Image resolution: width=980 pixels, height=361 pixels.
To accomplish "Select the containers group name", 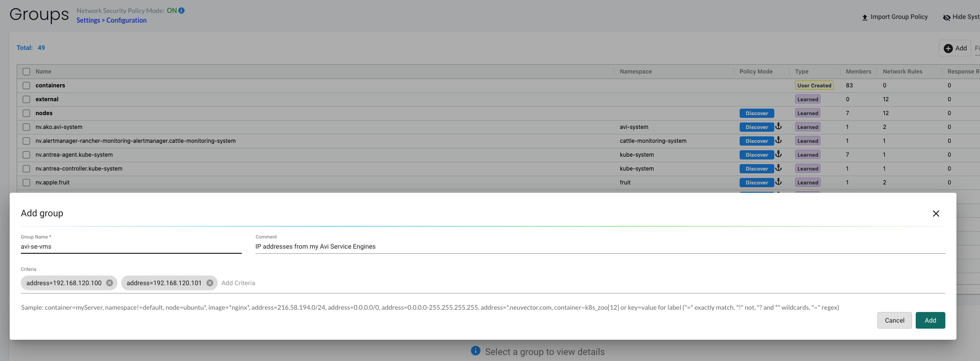I will 50,86.
